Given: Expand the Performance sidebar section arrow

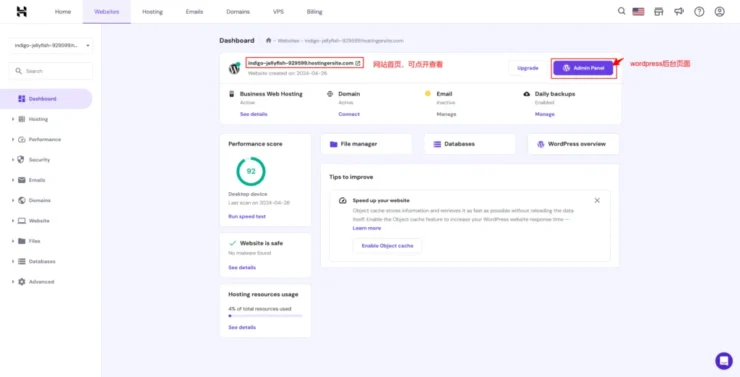Looking at the screenshot, I should (13, 140).
